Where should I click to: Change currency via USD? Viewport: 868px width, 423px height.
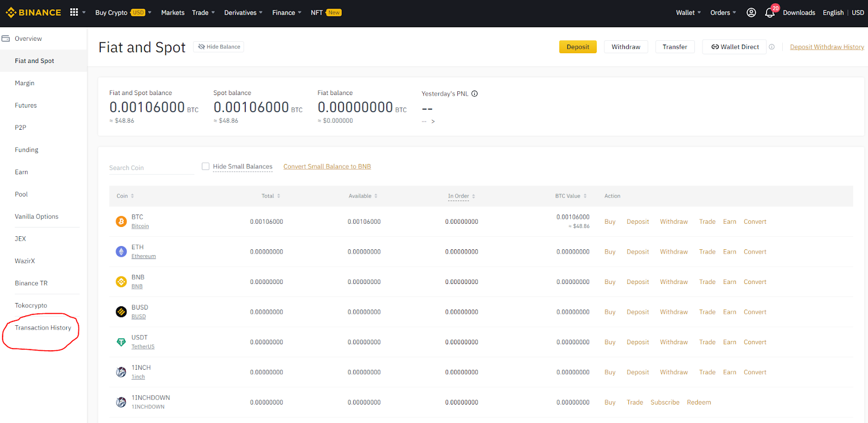[858, 12]
